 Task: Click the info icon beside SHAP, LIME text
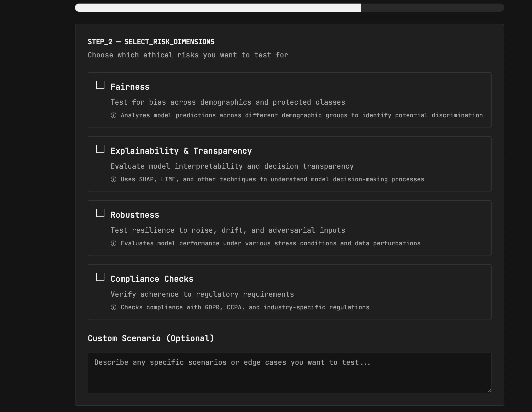(x=114, y=180)
